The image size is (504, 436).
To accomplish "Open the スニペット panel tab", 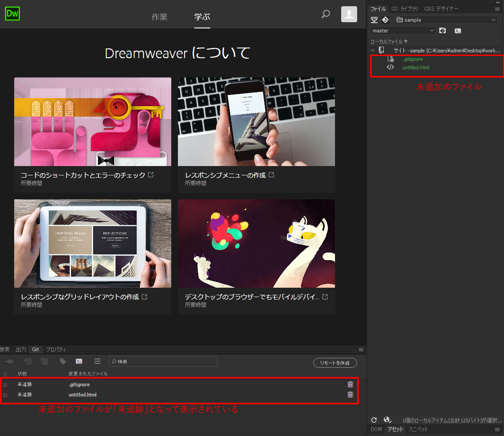I will [x=418, y=429].
